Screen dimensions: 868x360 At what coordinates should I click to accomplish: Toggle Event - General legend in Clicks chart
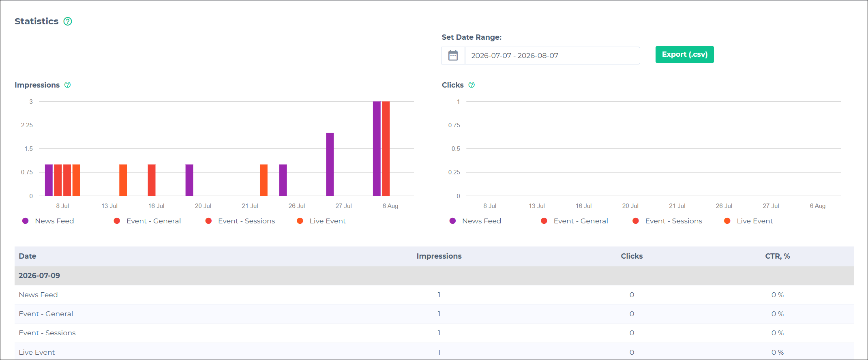[x=574, y=221]
